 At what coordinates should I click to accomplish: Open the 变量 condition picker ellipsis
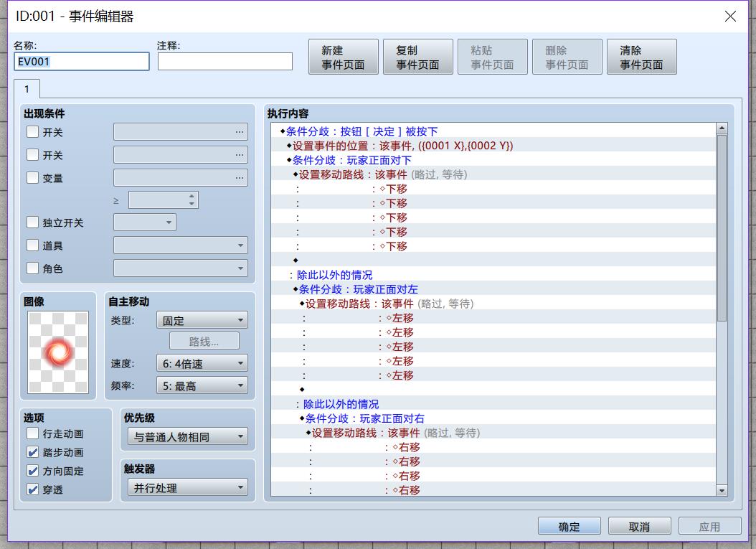point(239,177)
